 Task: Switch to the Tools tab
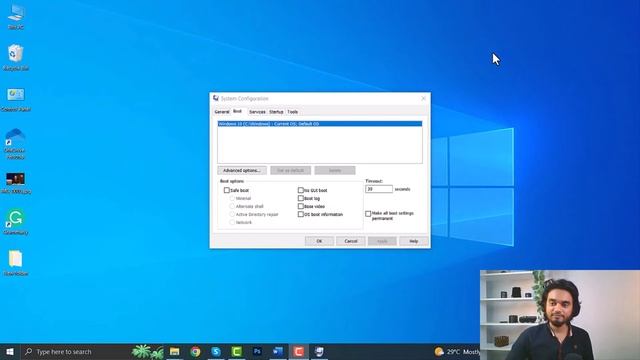(x=292, y=112)
